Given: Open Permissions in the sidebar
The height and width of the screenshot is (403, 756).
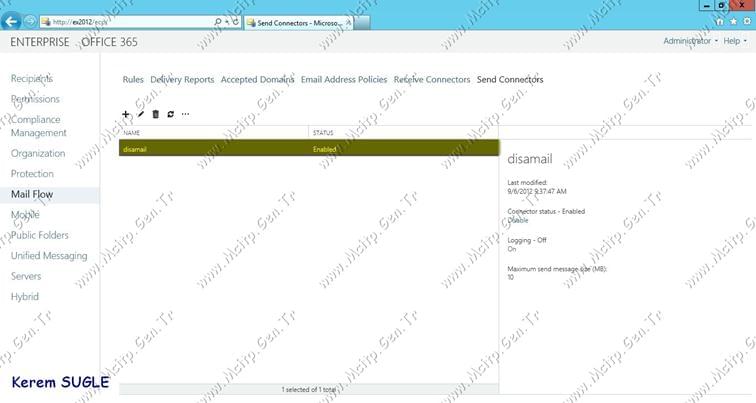Looking at the screenshot, I should coord(35,99).
